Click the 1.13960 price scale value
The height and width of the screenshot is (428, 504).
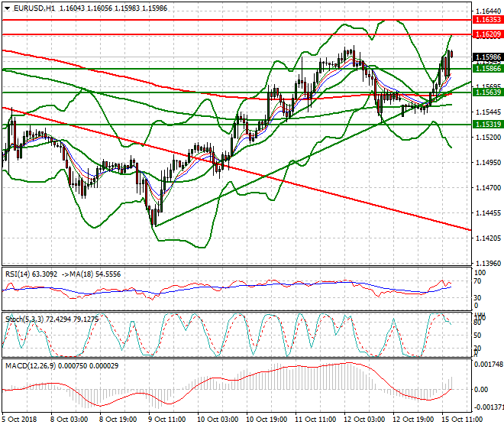click(x=488, y=263)
